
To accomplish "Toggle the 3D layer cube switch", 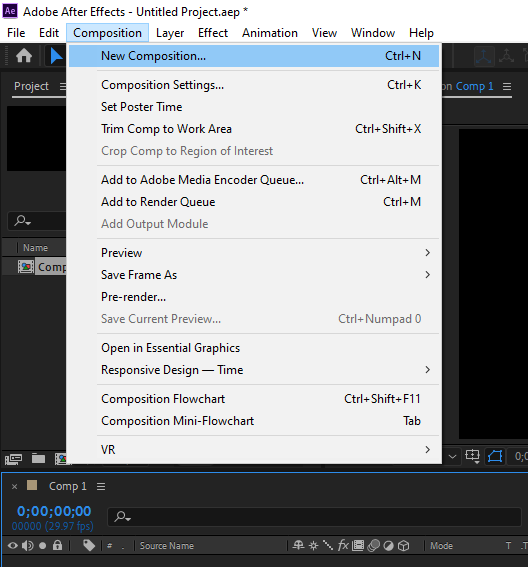I will point(404,545).
